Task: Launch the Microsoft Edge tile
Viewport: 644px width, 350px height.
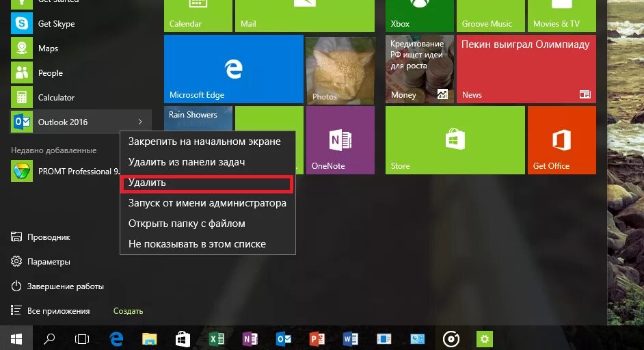Action: tap(234, 69)
